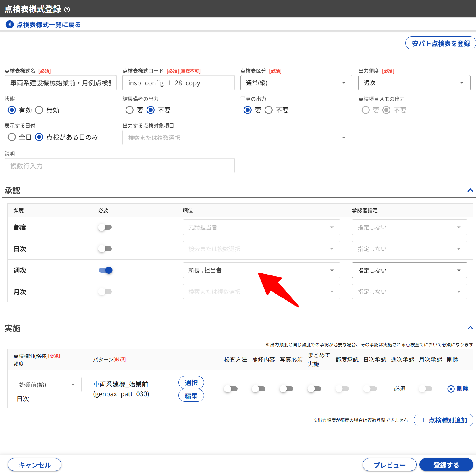Toggle 補修内容 switch in 始業前 row

pos(259,389)
